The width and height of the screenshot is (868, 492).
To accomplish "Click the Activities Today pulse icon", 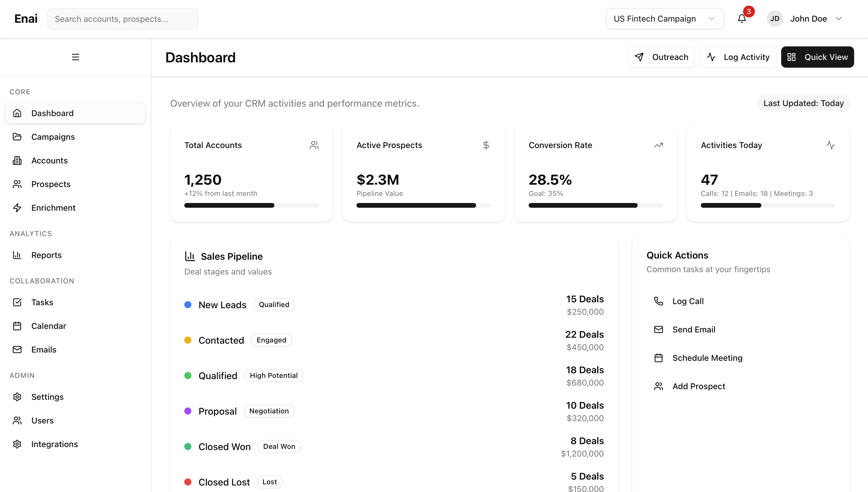I will [830, 145].
